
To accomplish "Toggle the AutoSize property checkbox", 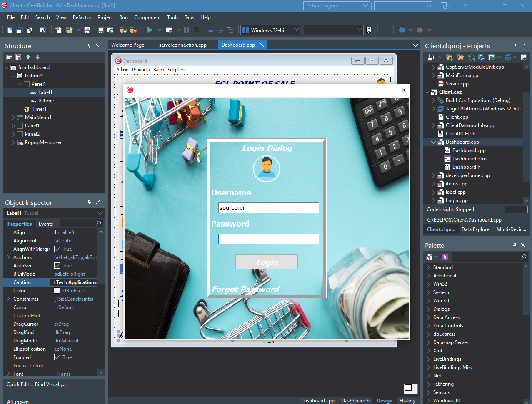I will coord(57,266).
